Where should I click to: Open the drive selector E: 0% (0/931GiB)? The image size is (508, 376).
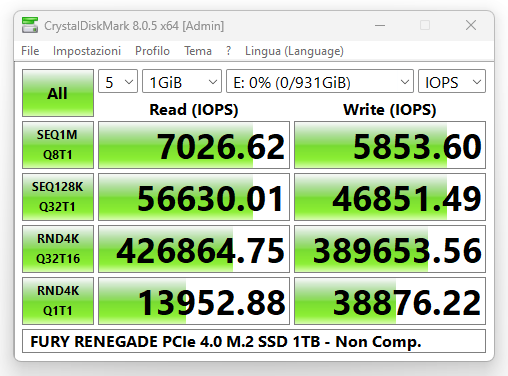pyautogui.click(x=320, y=81)
